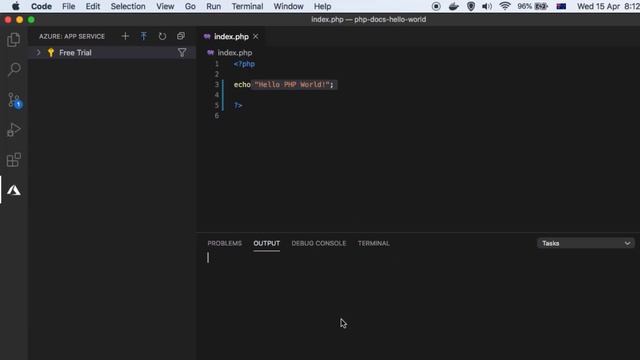
Task: Click the screen recording menu bar icon
Action: (436, 6)
